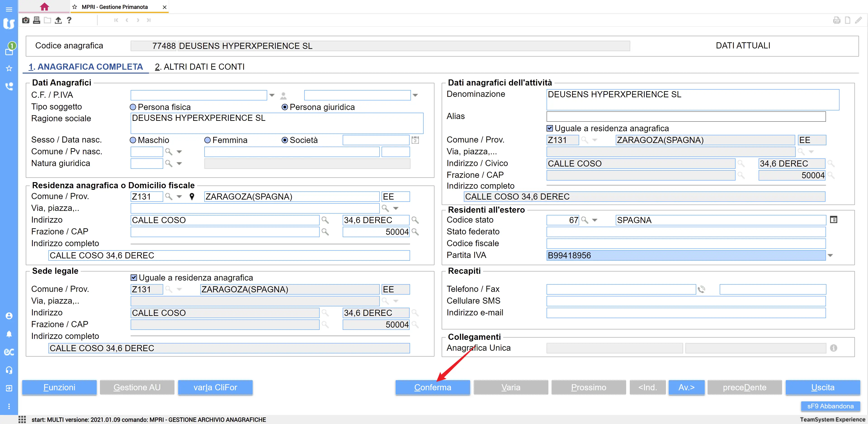This screenshot has height=424, width=868.
Task: Open date picker calendar icon for Data nasc.
Action: [x=415, y=140]
